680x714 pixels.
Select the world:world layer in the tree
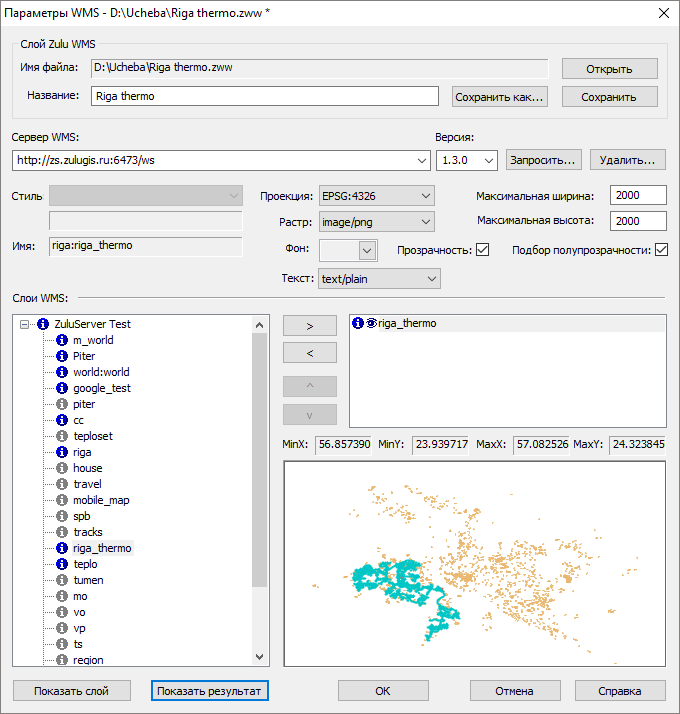(x=101, y=372)
